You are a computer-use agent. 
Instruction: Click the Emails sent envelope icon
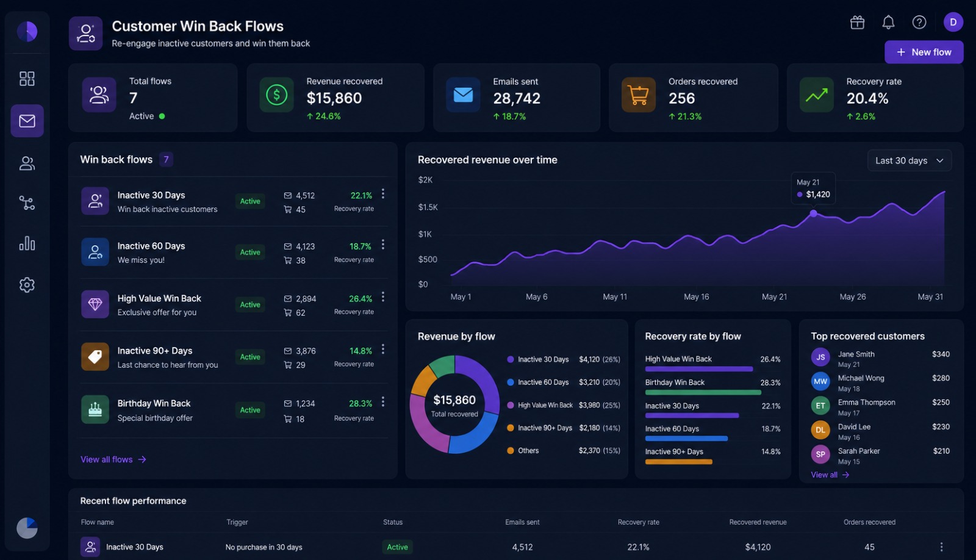(x=463, y=95)
